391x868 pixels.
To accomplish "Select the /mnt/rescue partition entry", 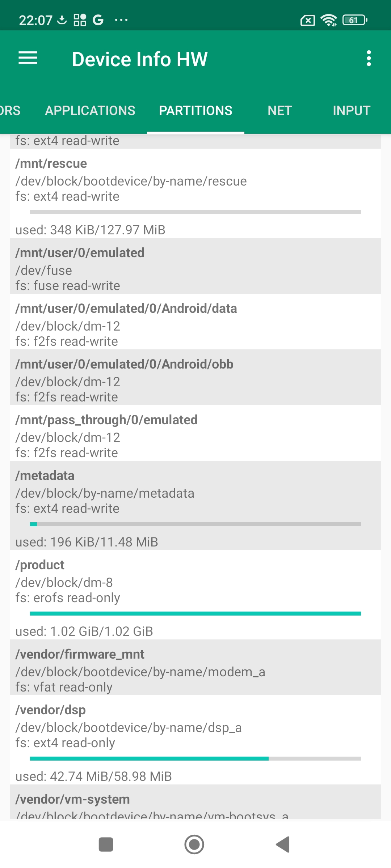I will (x=195, y=193).
